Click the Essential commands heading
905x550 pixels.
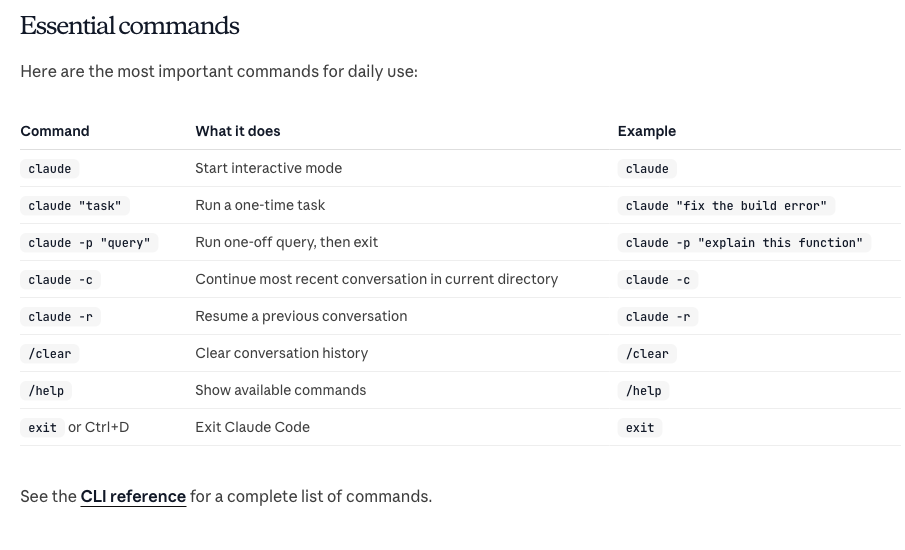coord(130,25)
